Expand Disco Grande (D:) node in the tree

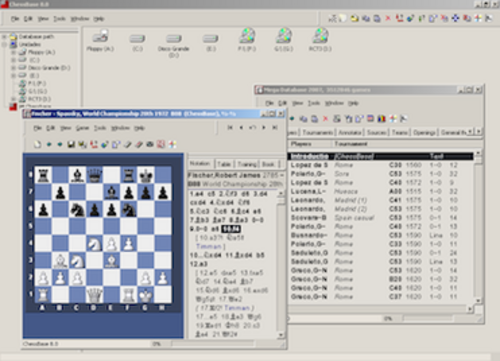tap(14, 68)
